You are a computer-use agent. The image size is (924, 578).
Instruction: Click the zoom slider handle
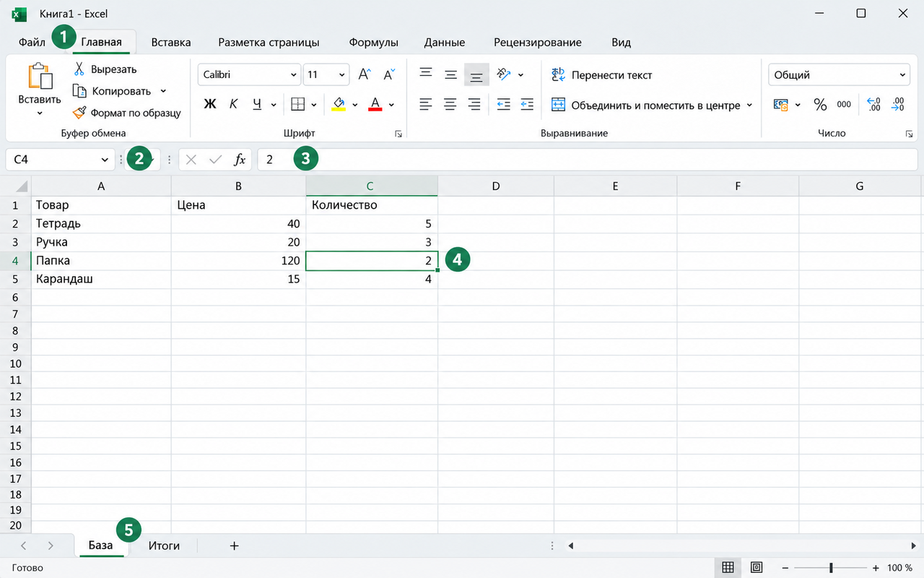831,568
